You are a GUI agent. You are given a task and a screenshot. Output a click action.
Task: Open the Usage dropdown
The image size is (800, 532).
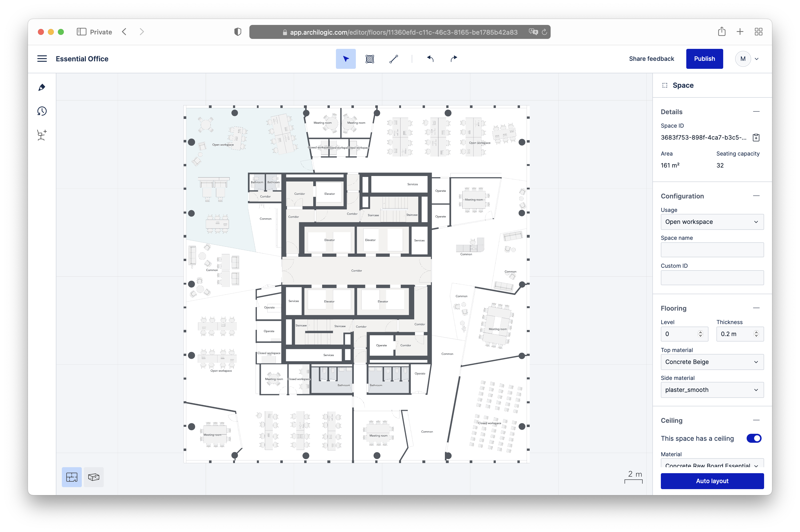712,222
